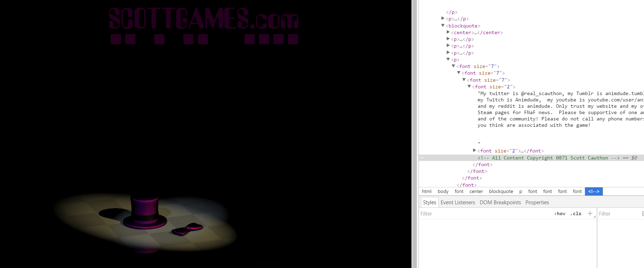Select the p breadcrumb item

coord(521,191)
